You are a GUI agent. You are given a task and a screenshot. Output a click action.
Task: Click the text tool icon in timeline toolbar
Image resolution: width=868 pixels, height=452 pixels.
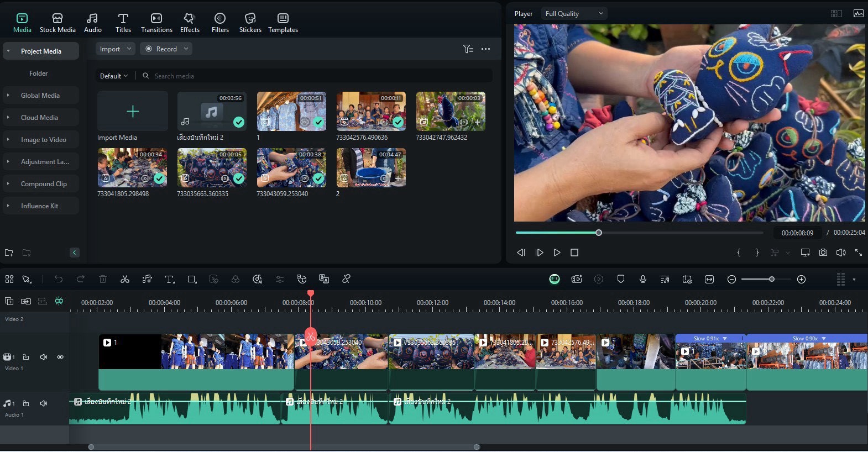(x=169, y=279)
